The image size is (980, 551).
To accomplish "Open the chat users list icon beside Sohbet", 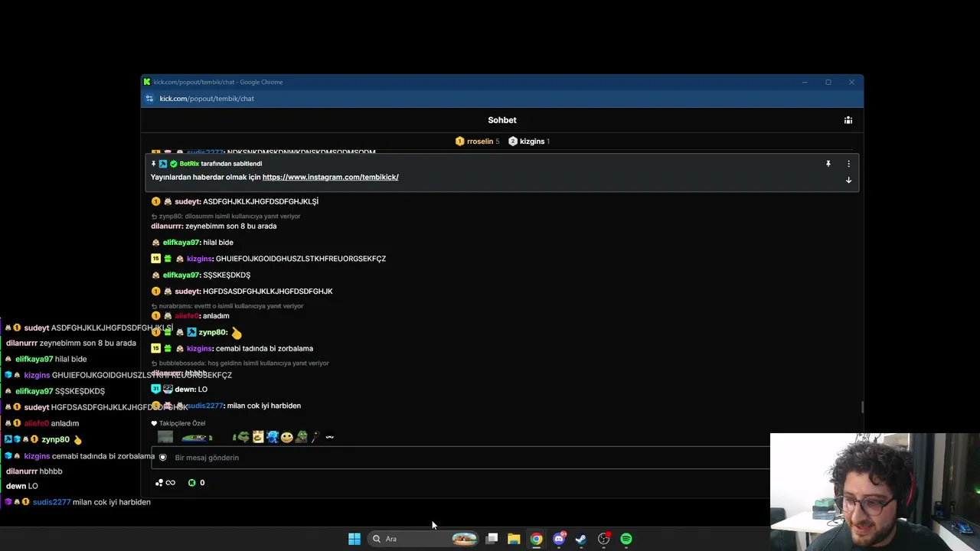I will tap(848, 120).
